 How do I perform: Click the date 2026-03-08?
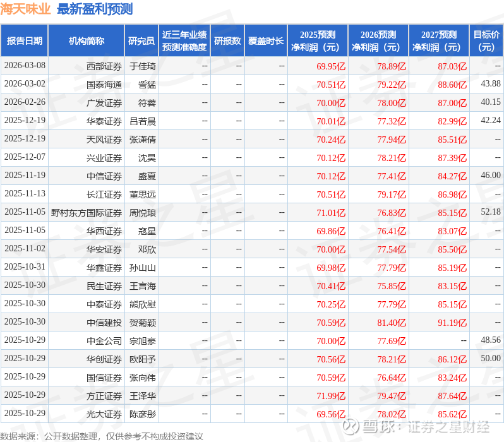(x=25, y=66)
